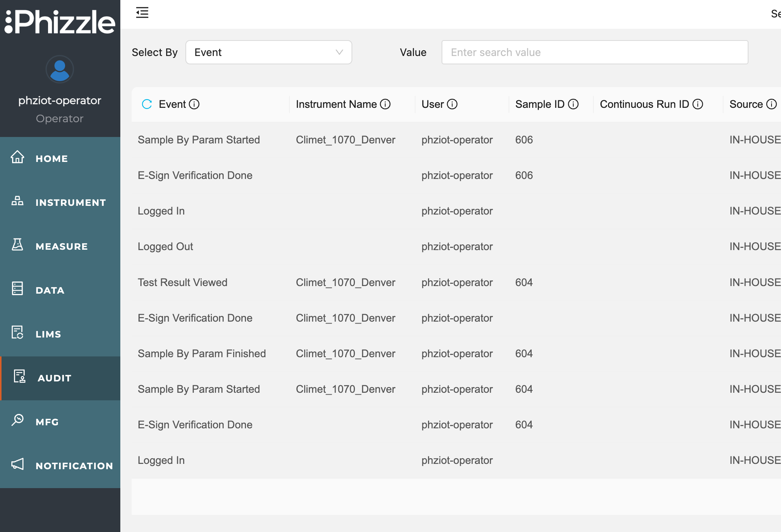781x532 pixels.
Task: Open the Select By dropdown showing Event
Action: coord(268,52)
